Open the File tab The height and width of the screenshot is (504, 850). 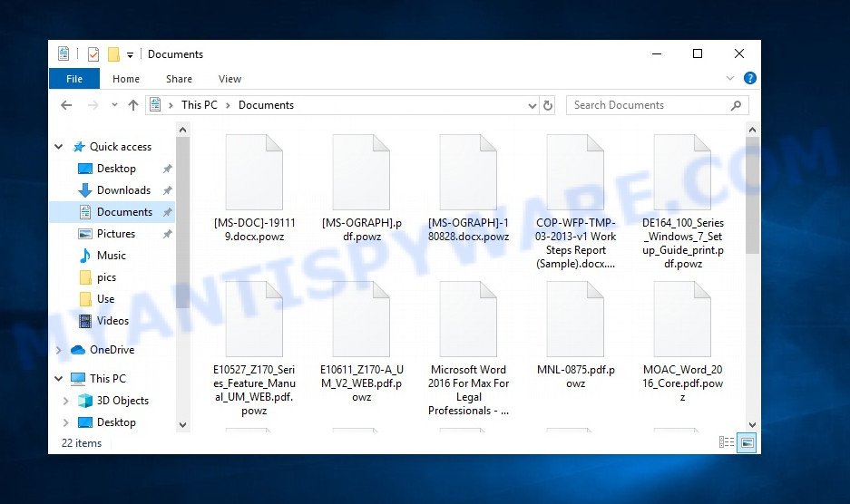[x=74, y=79]
